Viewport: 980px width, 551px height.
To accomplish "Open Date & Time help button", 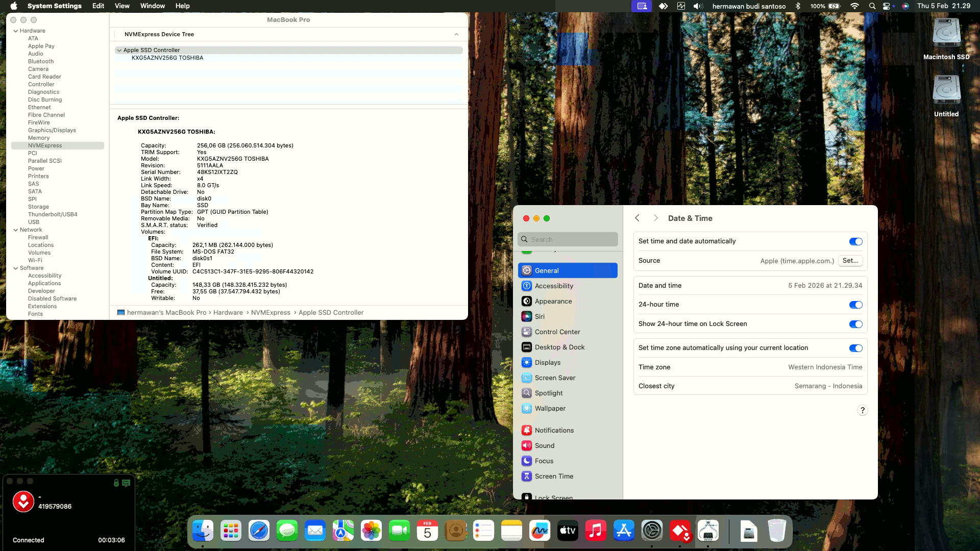I will coord(862,411).
